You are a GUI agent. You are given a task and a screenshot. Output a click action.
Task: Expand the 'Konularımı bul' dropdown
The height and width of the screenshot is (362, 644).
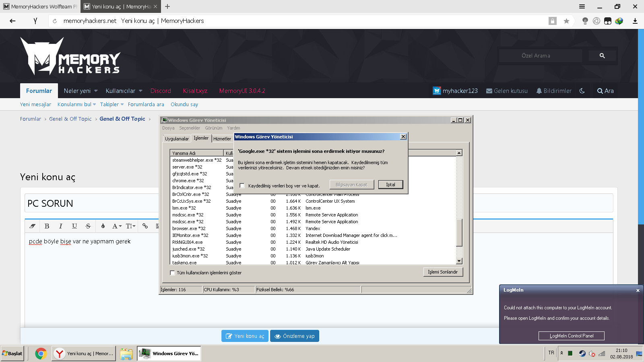click(95, 105)
